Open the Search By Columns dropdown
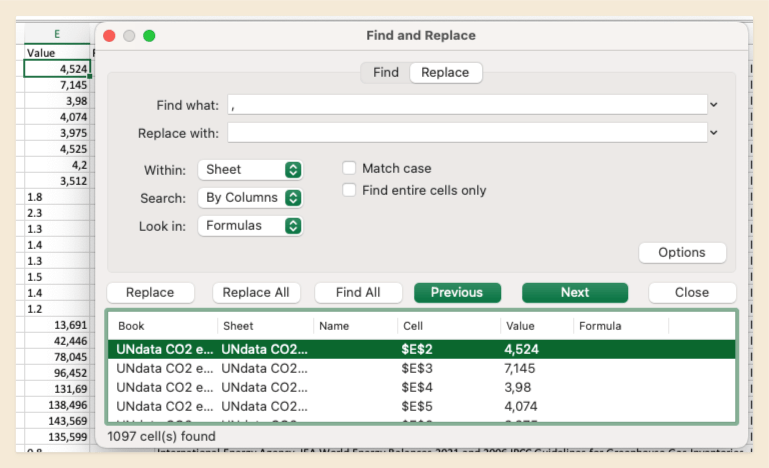Image resolution: width=769 pixels, height=468 pixels. [x=250, y=198]
